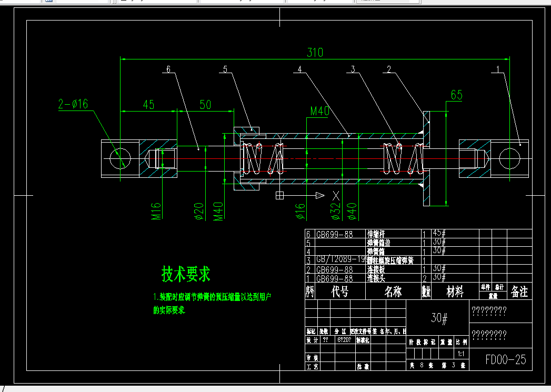The image size is (551, 392).
Task: Click the technical requirement note line 1
Action: [212, 297]
